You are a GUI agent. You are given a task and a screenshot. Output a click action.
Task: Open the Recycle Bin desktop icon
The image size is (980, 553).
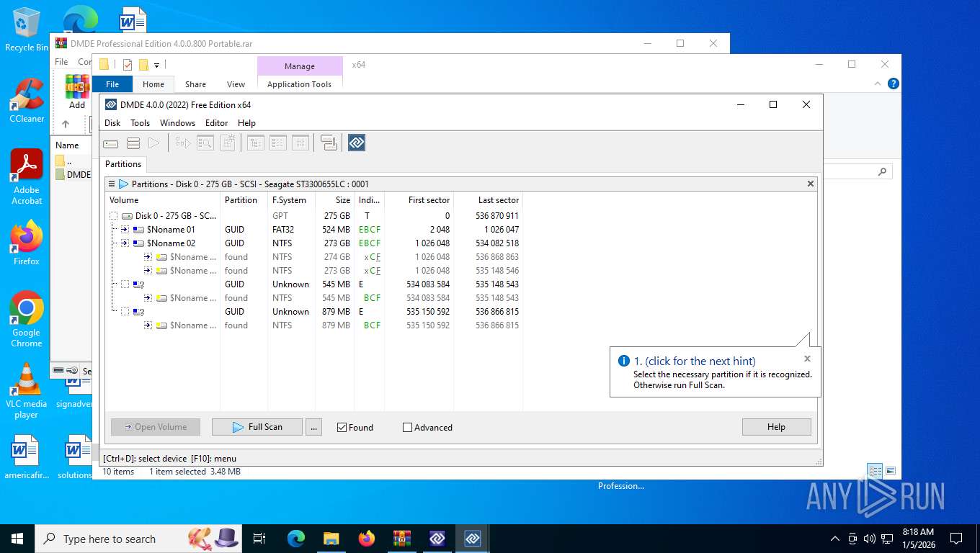[27, 30]
